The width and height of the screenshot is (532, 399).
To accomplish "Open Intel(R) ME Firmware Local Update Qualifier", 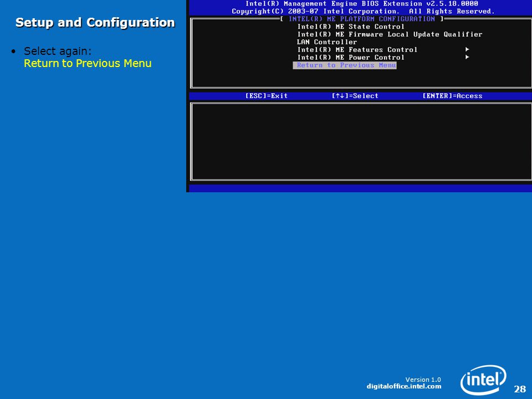I will pos(390,34).
